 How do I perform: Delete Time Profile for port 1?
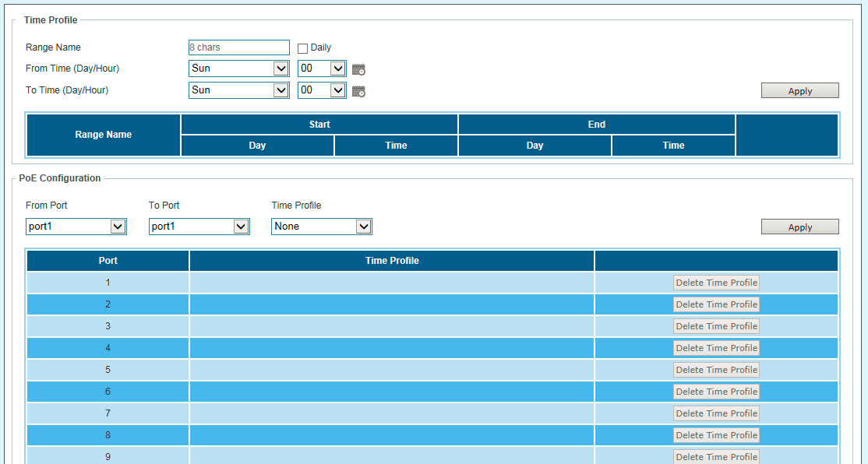pos(716,283)
